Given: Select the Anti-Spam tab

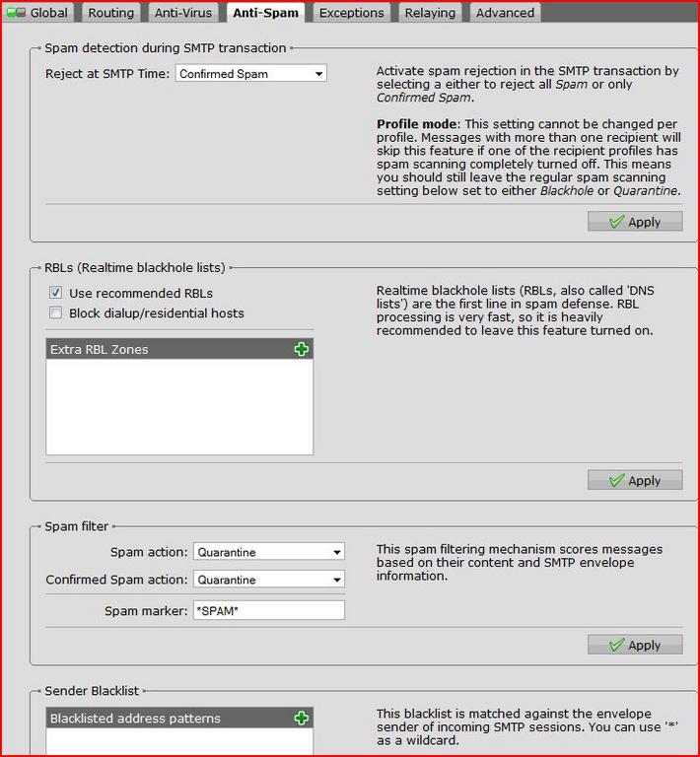Looking at the screenshot, I should pyautogui.click(x=265, y=13).
